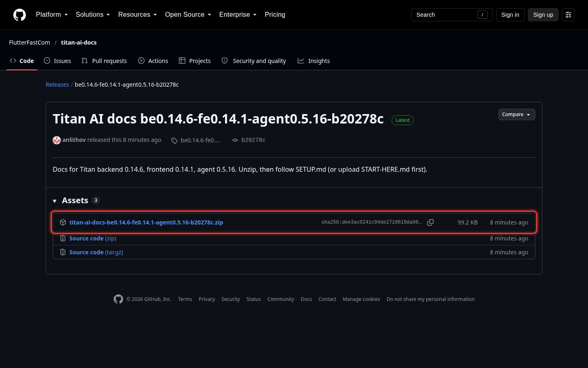This screenshot has height=368, width=588.
Task: Open appearance settings sliders icon
Action: point(568,15)
